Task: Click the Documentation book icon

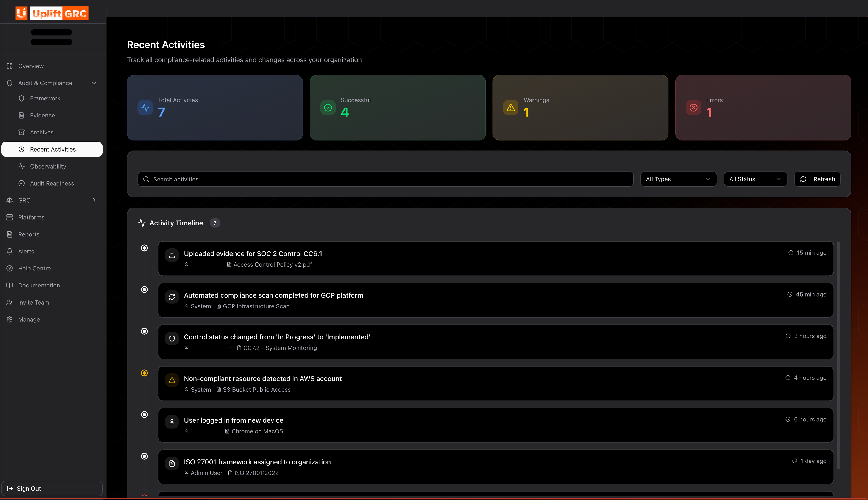Action: [10, 285]
